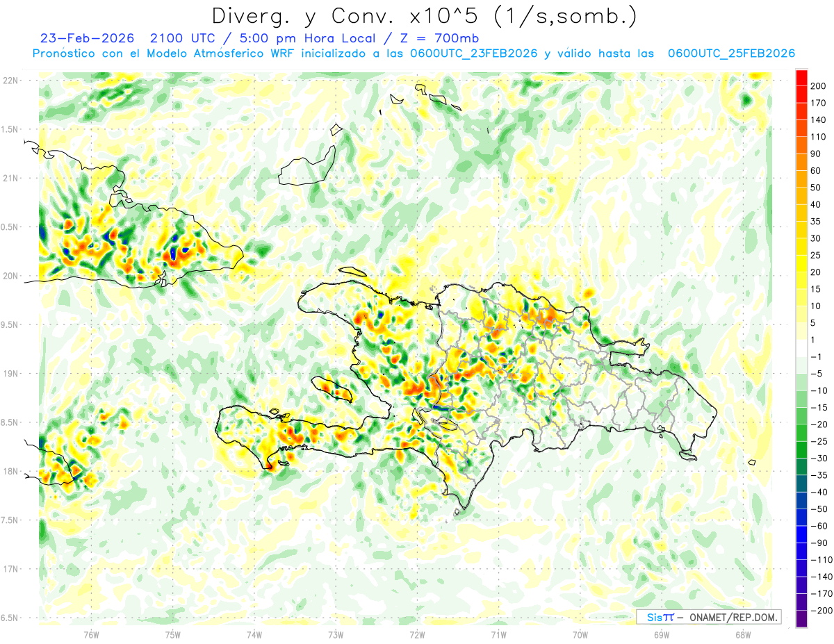Click the colorbar label "-1"
The image size is (834, 644).
click(817, 356)
